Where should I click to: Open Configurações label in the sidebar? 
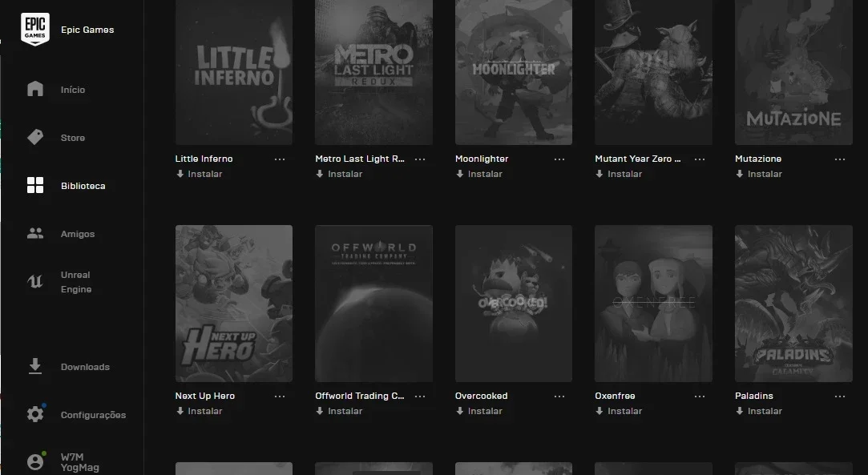click(x=93, y=415)
